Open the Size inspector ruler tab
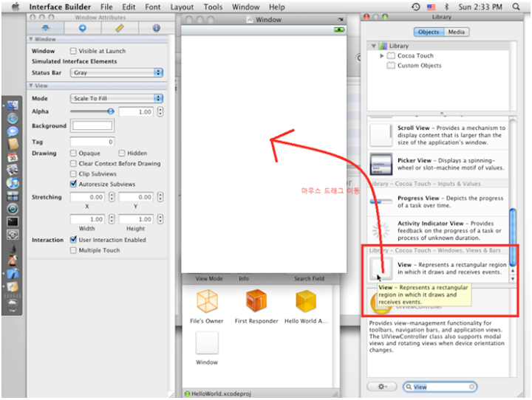Screen dimensions: 532x400 pos(120,28)
